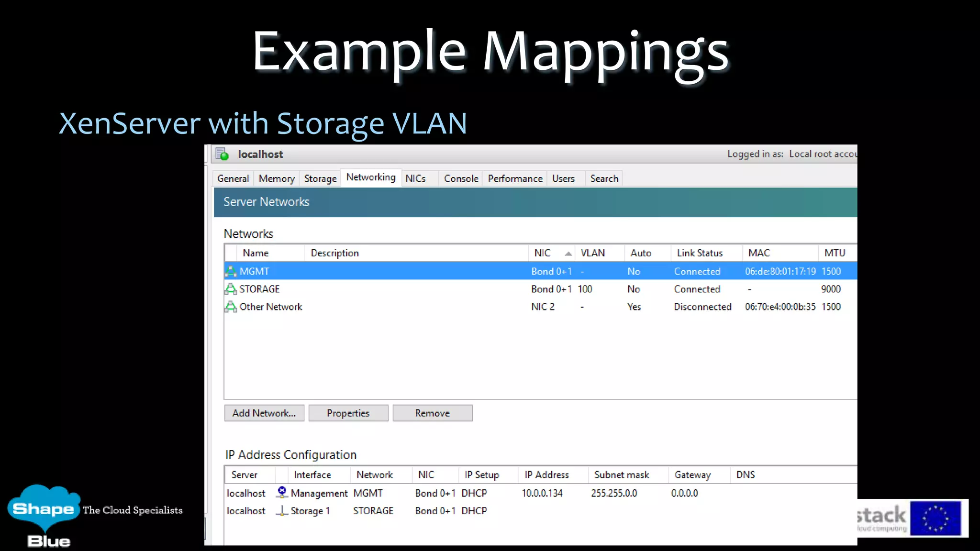Click MTU value 9000
This screenshot has height=551, width=980.
(x=831, y=289)
